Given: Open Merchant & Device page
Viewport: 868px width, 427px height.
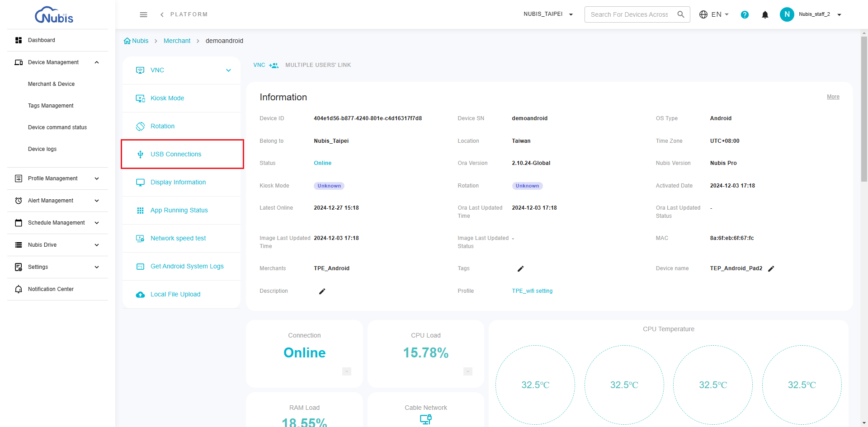Looking at the screenshot, I should tap(51, 84).
